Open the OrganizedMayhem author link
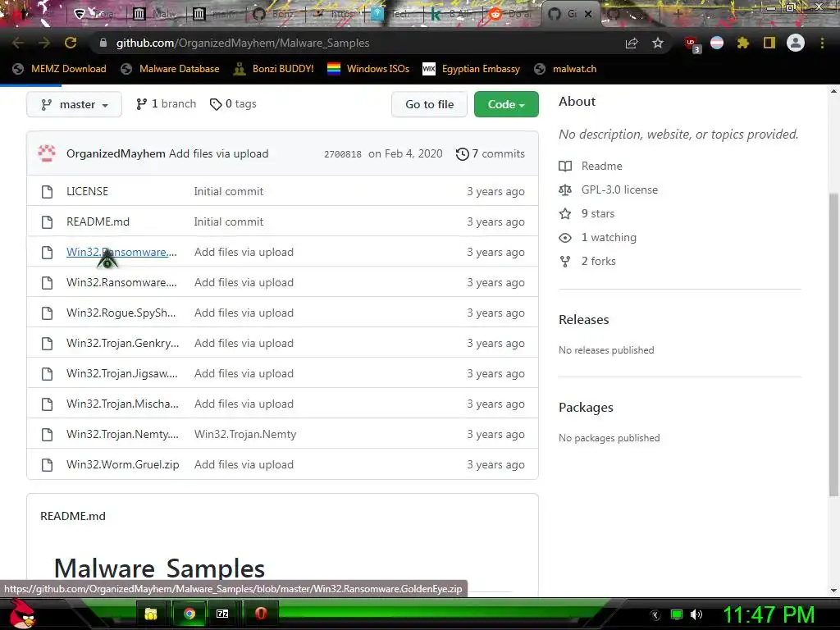Image resolution: width=840 pixels, height=630 pixels. tap(116, 153)
